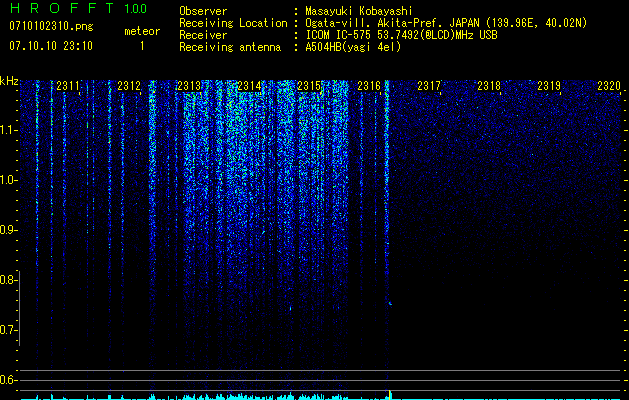Click the 2315 time marker

(309, 85)
